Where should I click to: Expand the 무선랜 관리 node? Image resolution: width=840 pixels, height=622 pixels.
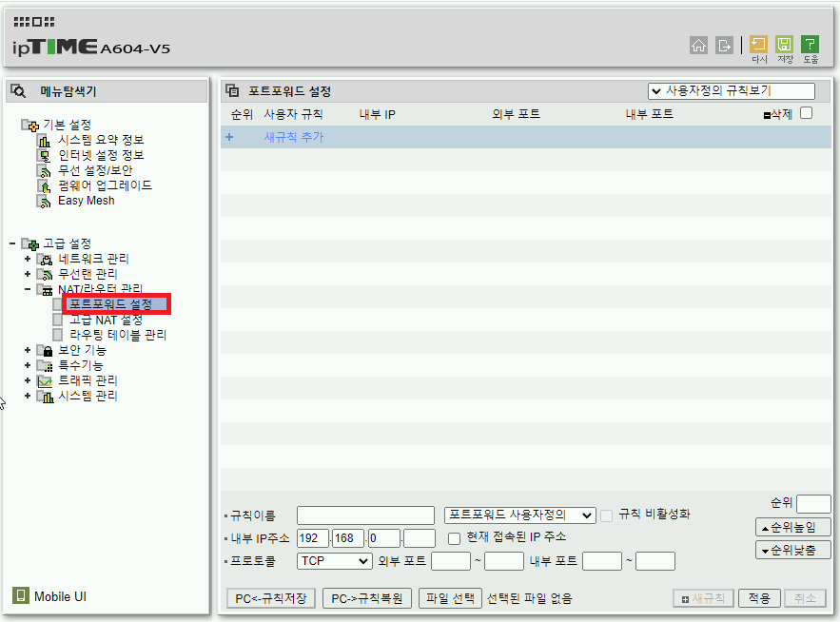pos(28,274)
